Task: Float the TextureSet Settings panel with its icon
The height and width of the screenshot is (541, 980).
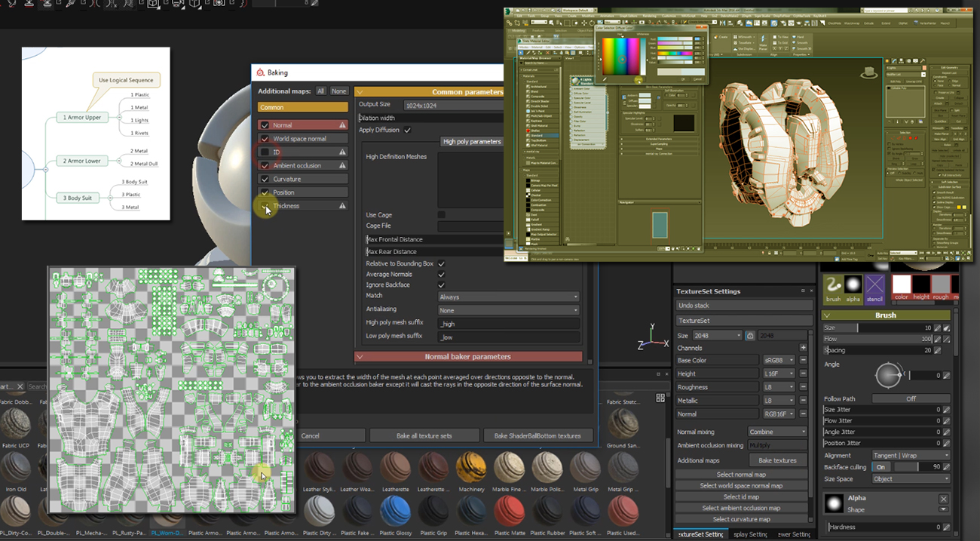Action: tap(803, 291)
